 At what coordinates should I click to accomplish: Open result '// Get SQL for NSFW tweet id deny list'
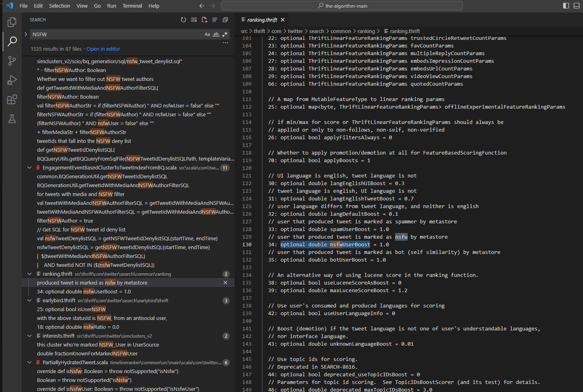[x=81, y=229]
